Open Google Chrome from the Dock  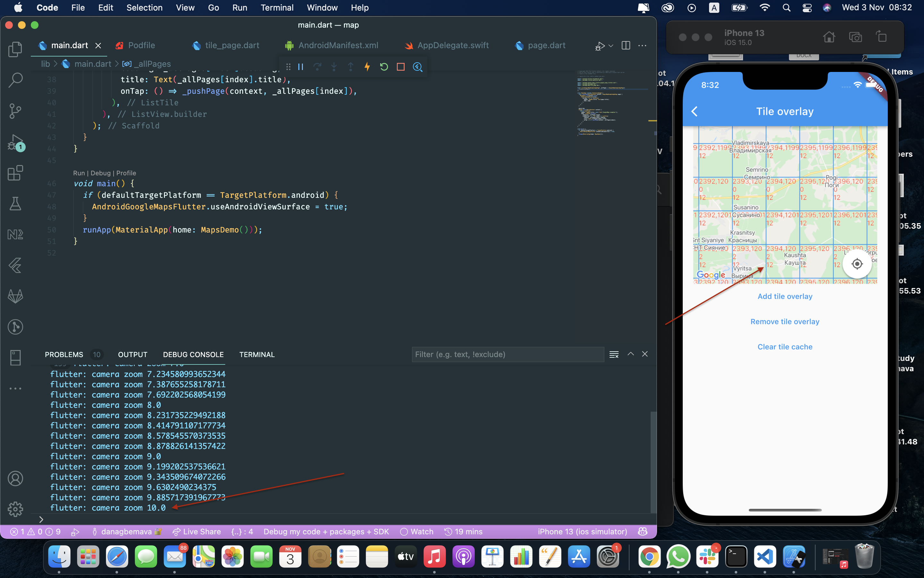point(649,556)
